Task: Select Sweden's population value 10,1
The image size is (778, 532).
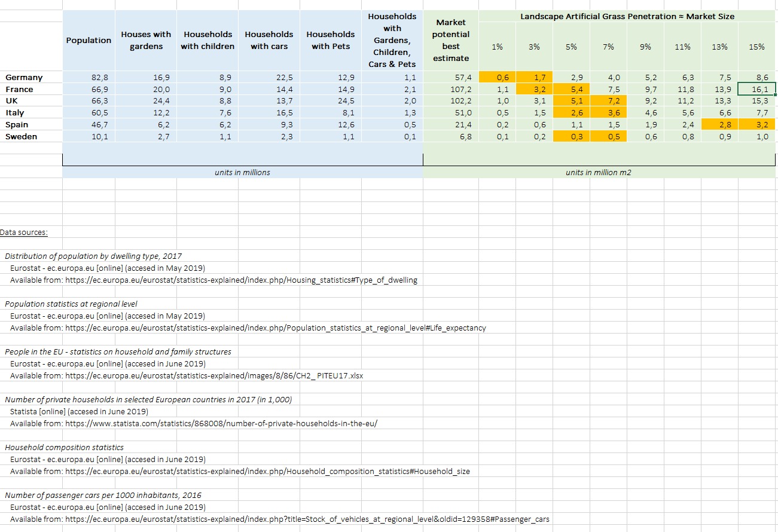Action: tap(89, 136)
